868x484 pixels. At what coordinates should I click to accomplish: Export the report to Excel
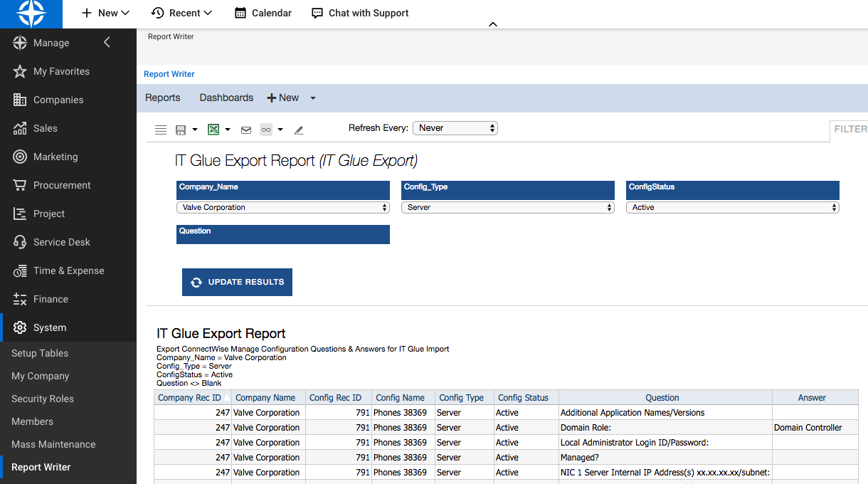pos(213,130)
